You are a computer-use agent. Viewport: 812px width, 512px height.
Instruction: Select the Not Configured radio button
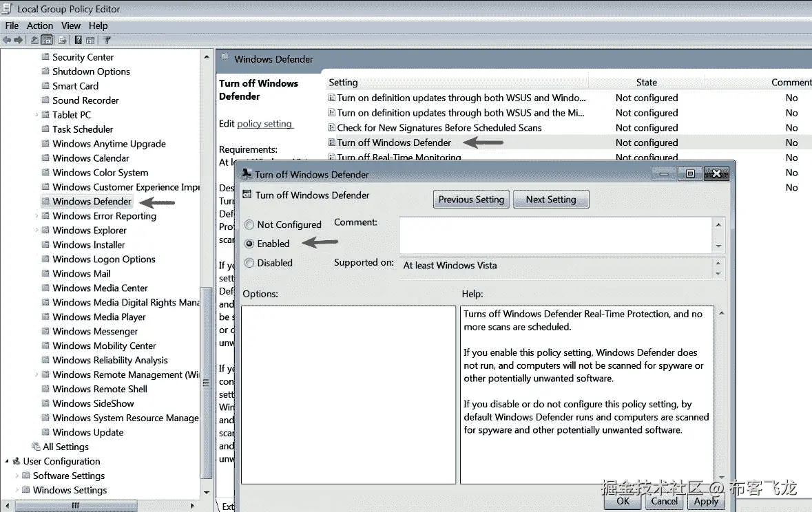(249, 224)
